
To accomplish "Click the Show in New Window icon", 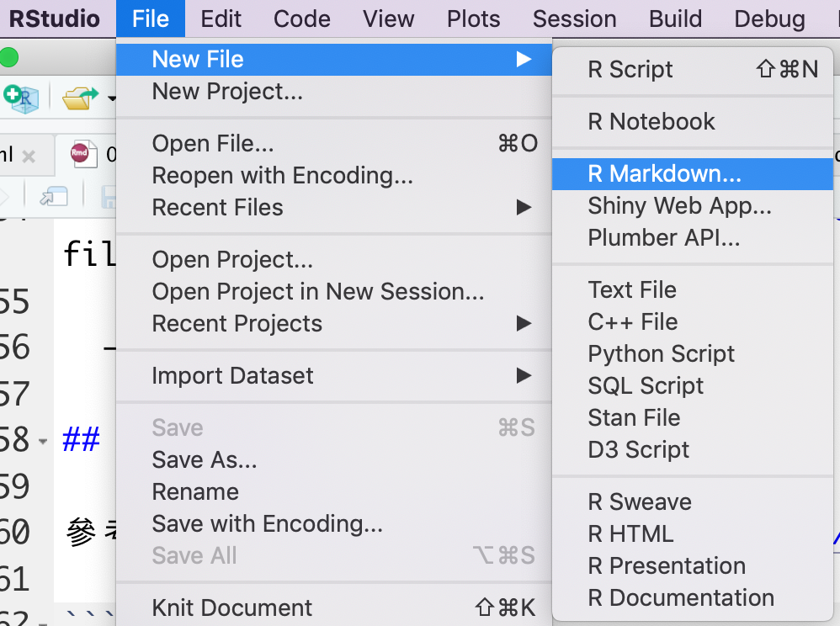I will pos(54,196).
